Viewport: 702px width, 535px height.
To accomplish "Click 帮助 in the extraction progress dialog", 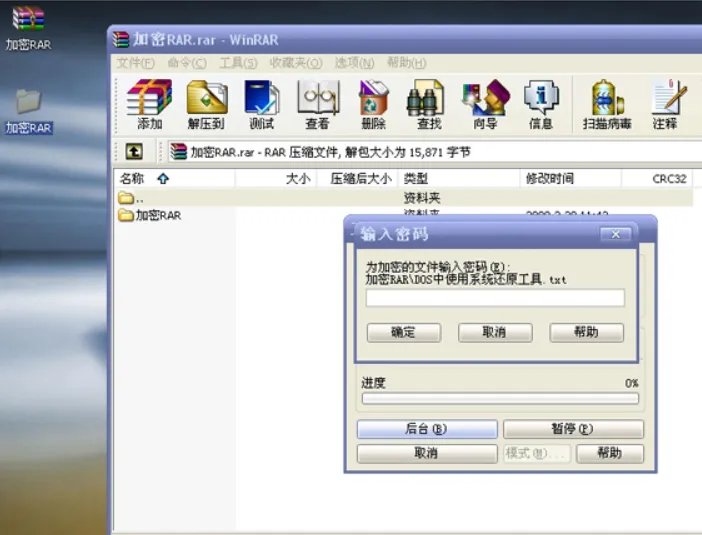I will click(x=610, y=454).
